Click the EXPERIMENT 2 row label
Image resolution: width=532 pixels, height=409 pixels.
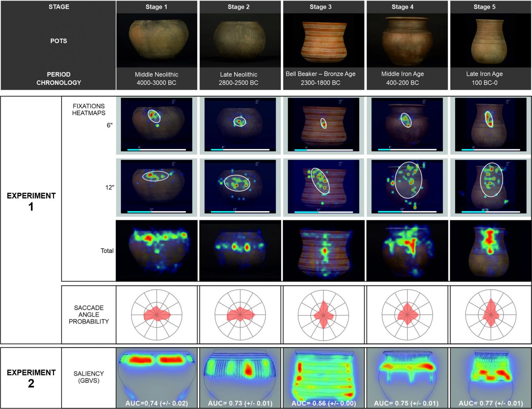click(x=31, y=378)
